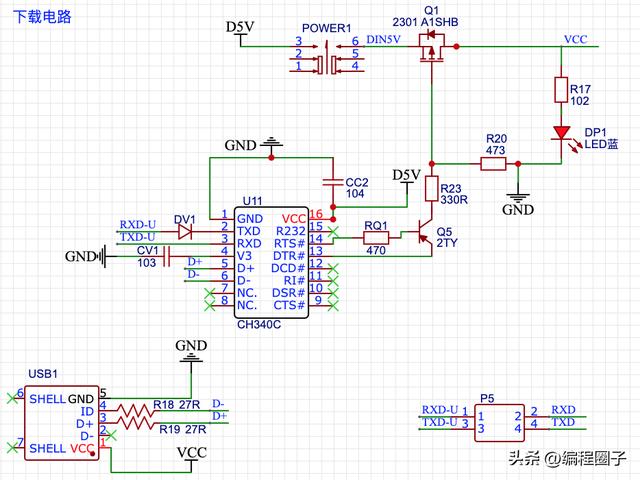Click the 103 value under CV1
640x480 pixels.
point(147,263)
